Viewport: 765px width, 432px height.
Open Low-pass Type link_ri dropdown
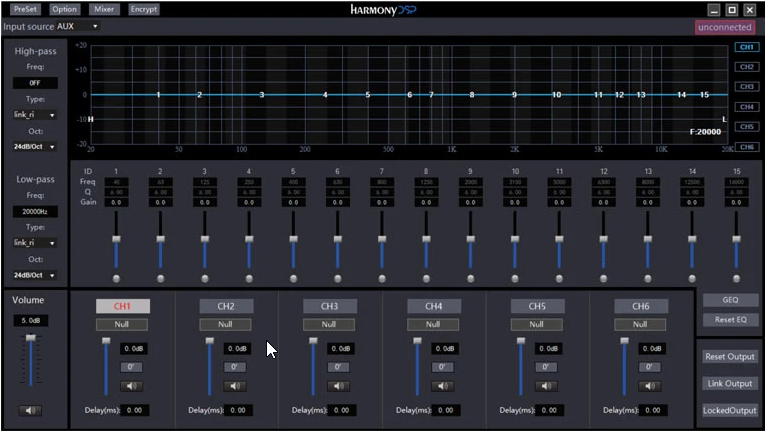pyautogui.click(x=34, y=243)
